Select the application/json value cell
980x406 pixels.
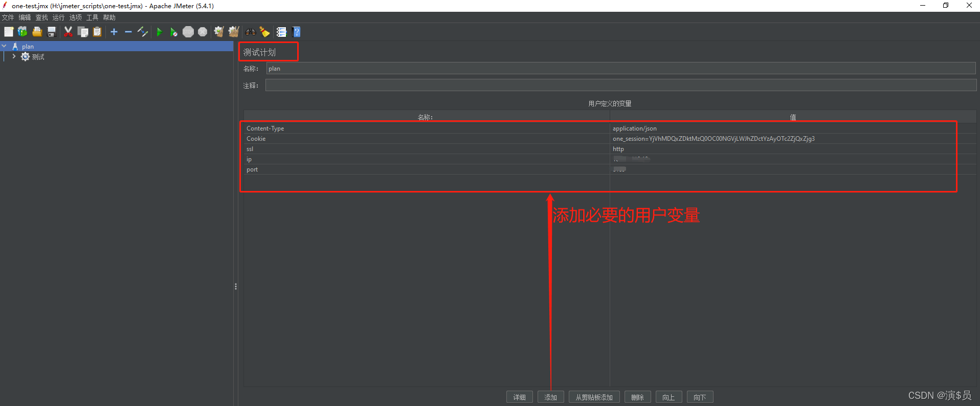tap(793, 129)
